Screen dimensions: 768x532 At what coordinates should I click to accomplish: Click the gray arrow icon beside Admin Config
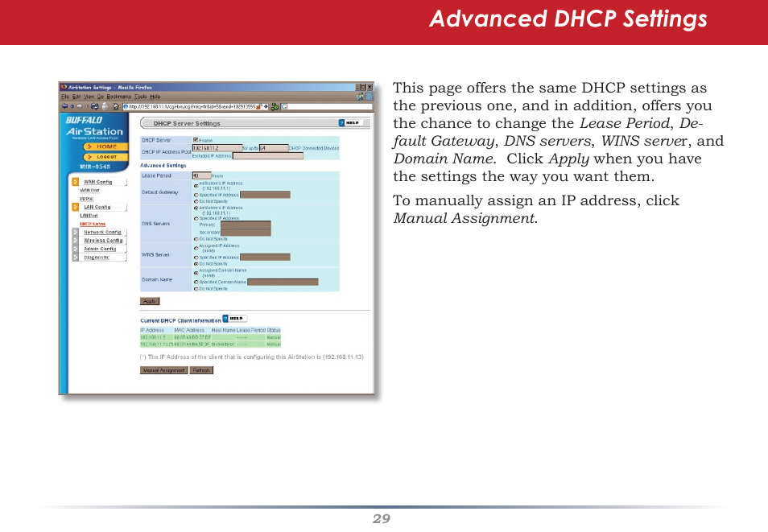tap(75, 249)
